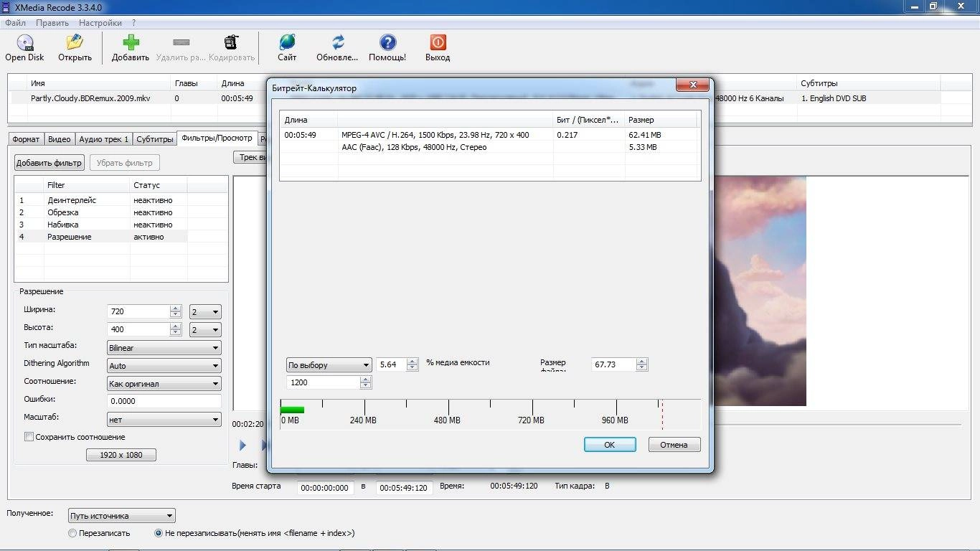Switch to the Аудио трек 1 tab
The height and width of the screenshot is (551, 980).
coord(104,139)
